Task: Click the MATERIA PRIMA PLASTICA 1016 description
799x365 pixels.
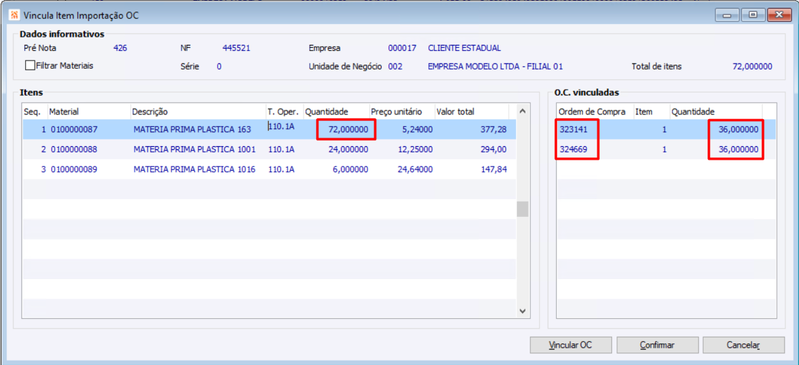Action: point(194,169)
